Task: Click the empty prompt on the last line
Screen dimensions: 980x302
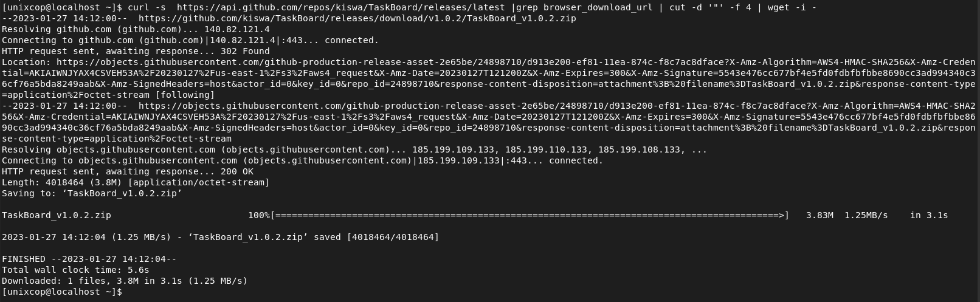Action: click(62, 292)
